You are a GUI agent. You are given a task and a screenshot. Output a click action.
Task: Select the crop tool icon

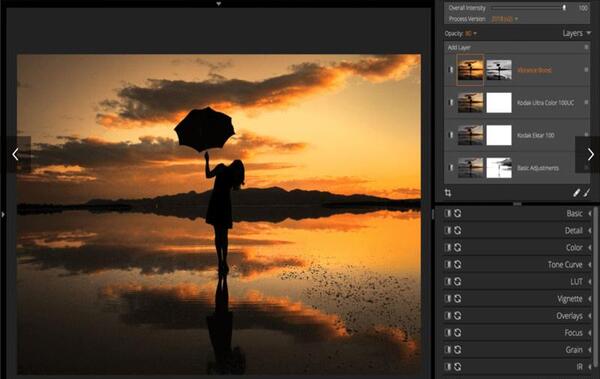448,193
